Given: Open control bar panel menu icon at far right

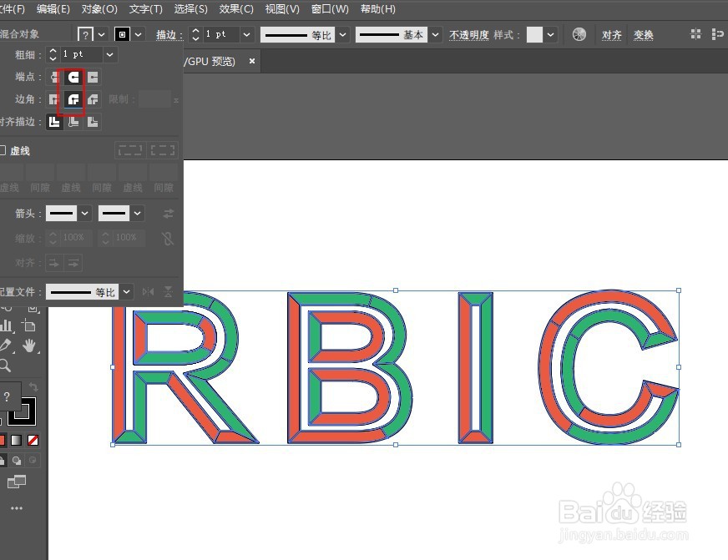Looking at the screenshot, I should [717, 34].
